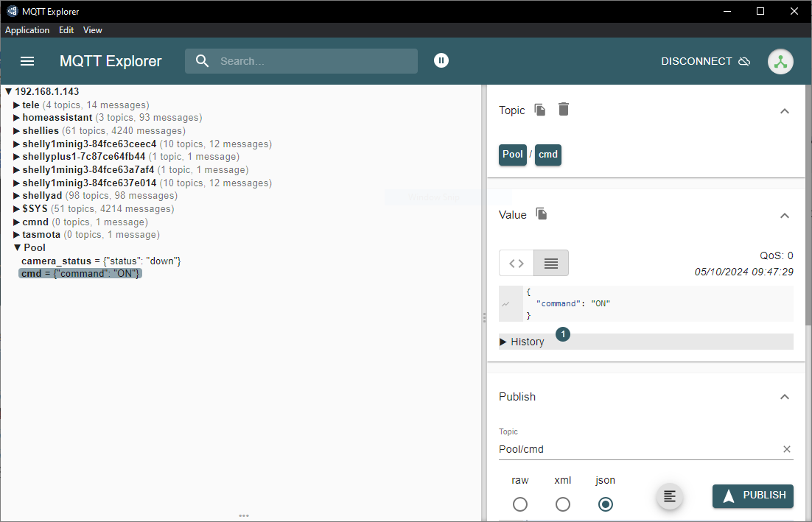Click the format JSON round button
The height and width of the screenshot is (522, 812).
point(670,497)
